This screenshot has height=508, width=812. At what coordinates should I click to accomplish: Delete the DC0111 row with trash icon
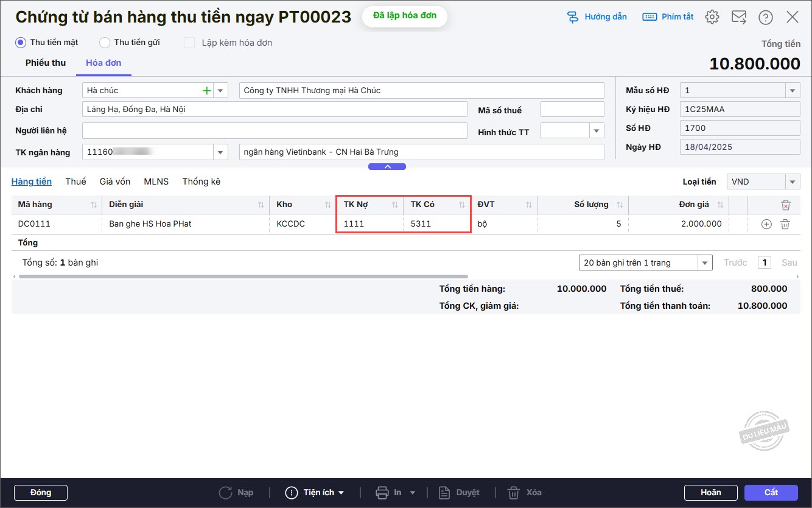click(x=785, y=224)
